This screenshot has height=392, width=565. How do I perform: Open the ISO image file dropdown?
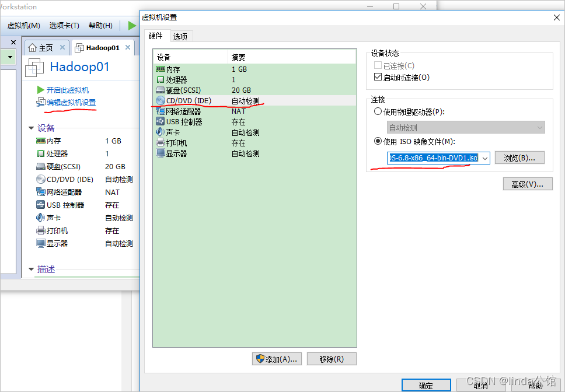pyautogui.click(x=484, y=157)
